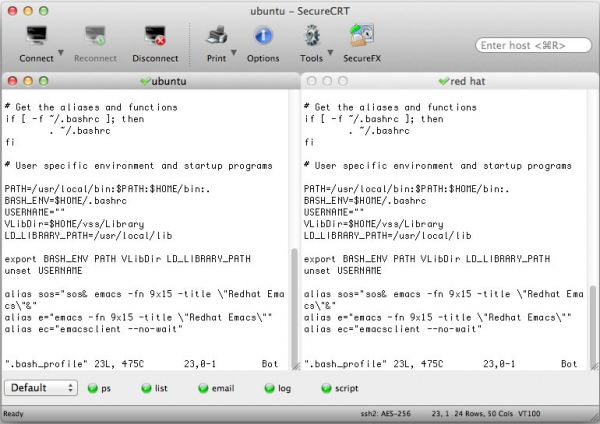Click the "24 Rows, 50 Cols" status text
Image resolution: width=600 pixels, height=424 pixels.
click(483, 414)
